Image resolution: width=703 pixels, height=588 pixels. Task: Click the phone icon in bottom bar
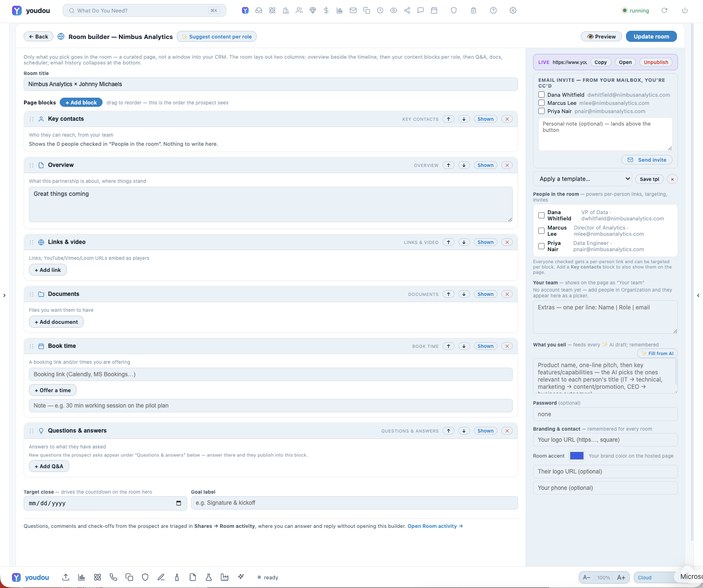pos(113,577)
